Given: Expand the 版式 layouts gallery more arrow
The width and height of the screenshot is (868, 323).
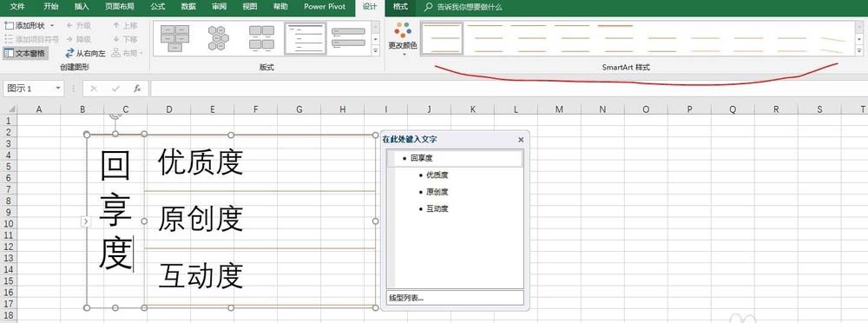Looking at the screenshot, I should [376, 50].
